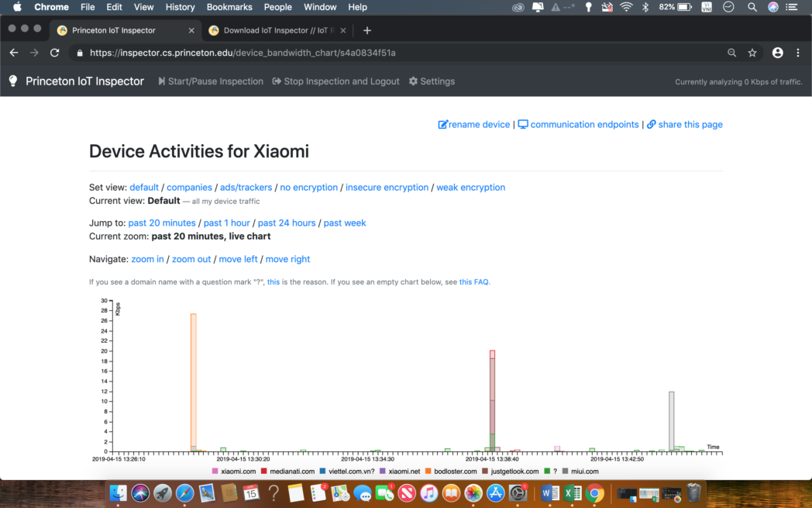Switch to the Download IoT Inspector tab
The height and width of the screenshot is (508, 812).
[276, 30]
